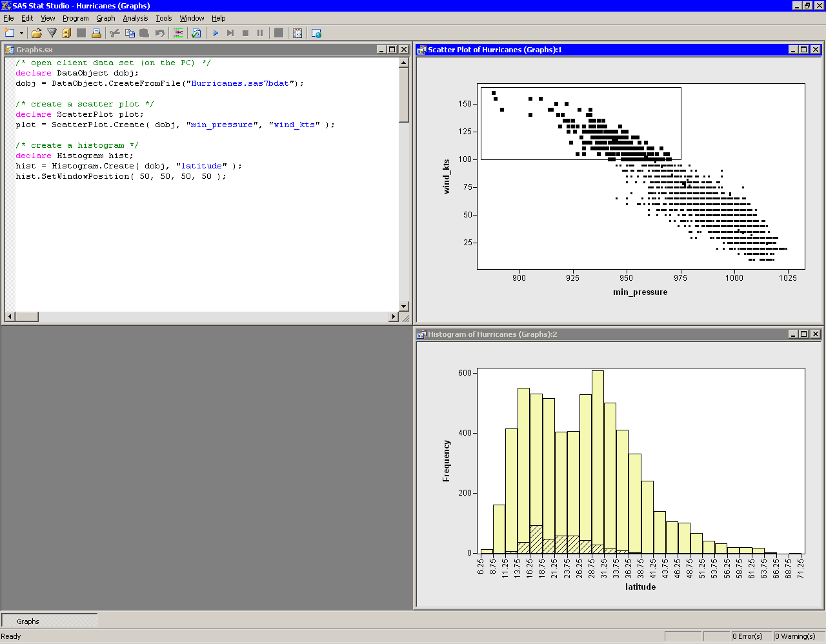Viewport: 826px width, 644px height.
Task: Click the Frequency axis label in histogram
Action: click(447, 461)
